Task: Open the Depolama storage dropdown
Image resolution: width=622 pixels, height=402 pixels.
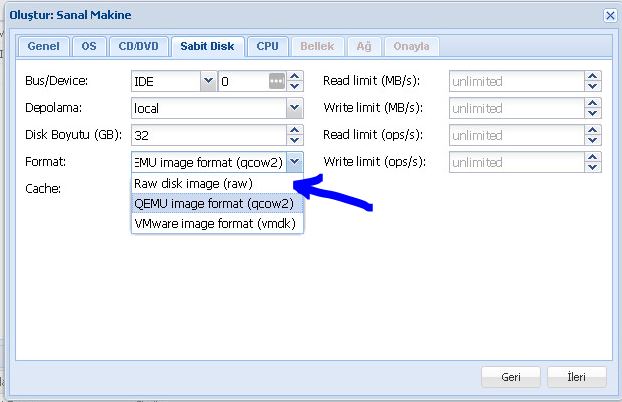Action: (x=294, y=108)
